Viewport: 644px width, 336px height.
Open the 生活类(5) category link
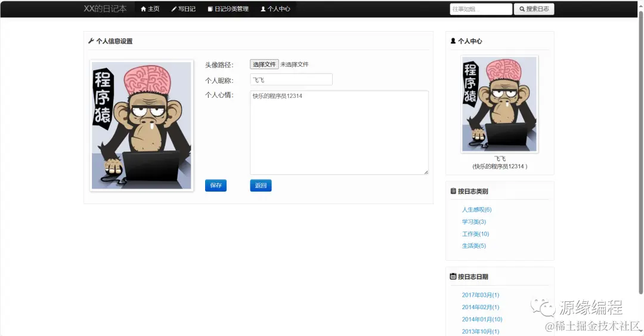[473, 245]
